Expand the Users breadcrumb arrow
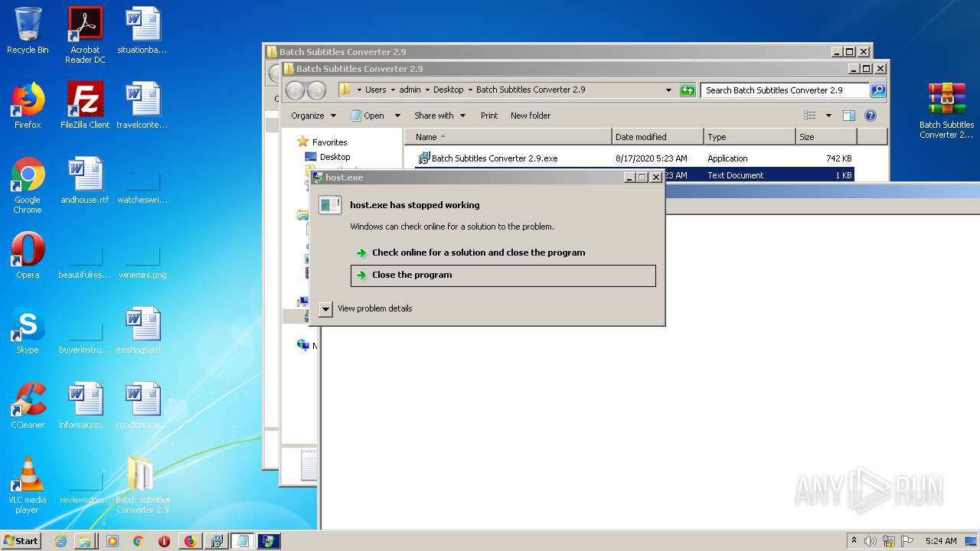This screenshot has height=551, width=980. point(393,90)
